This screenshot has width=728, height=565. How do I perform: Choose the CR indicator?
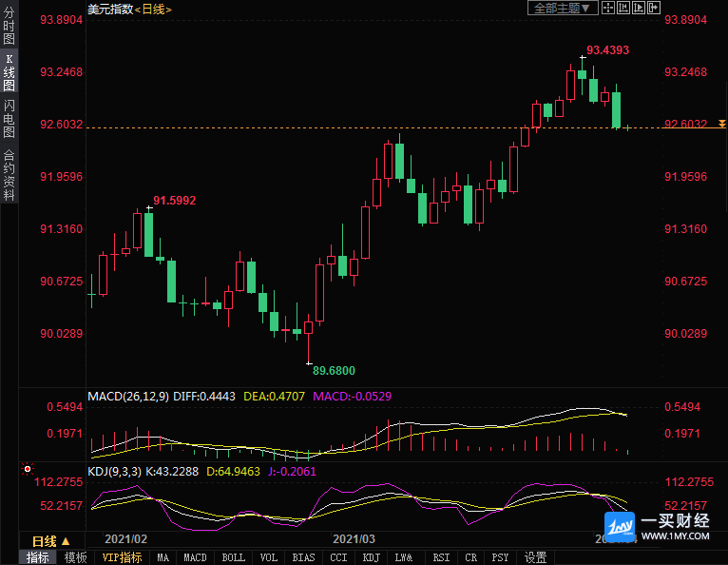coord(470,557)
